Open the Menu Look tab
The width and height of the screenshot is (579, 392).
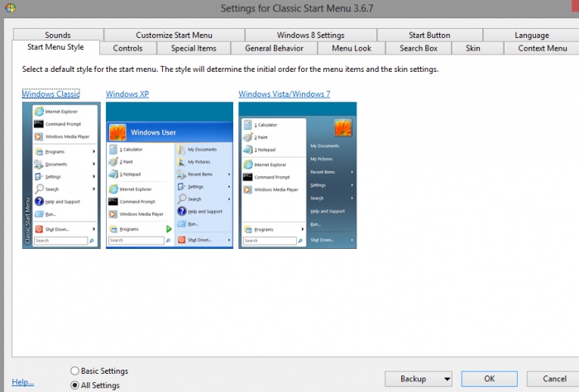pyautogui.click(x=352, y=48)
